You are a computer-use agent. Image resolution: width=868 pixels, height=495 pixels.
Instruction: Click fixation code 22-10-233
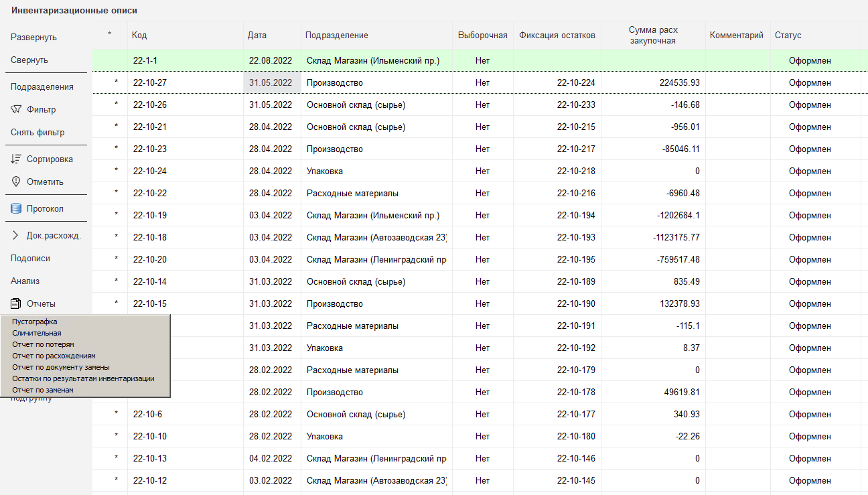[576, 105]
